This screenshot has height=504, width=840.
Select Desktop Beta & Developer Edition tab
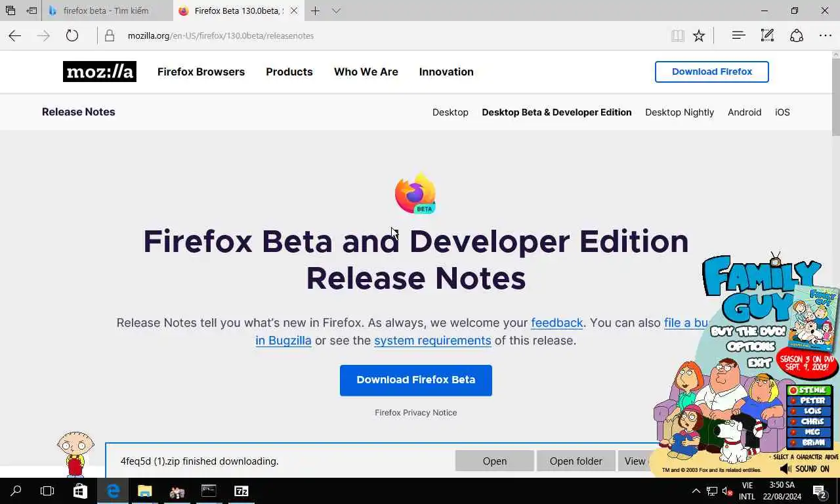(556, 112)
